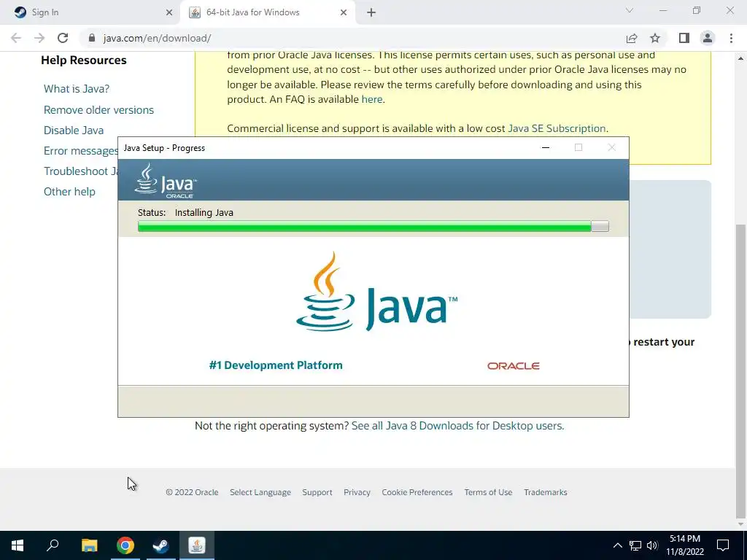Select the 64-bit Java for Windows tab
Viewport: 747px width, 560px height.
pyautogui.click(x=268, y=13)
